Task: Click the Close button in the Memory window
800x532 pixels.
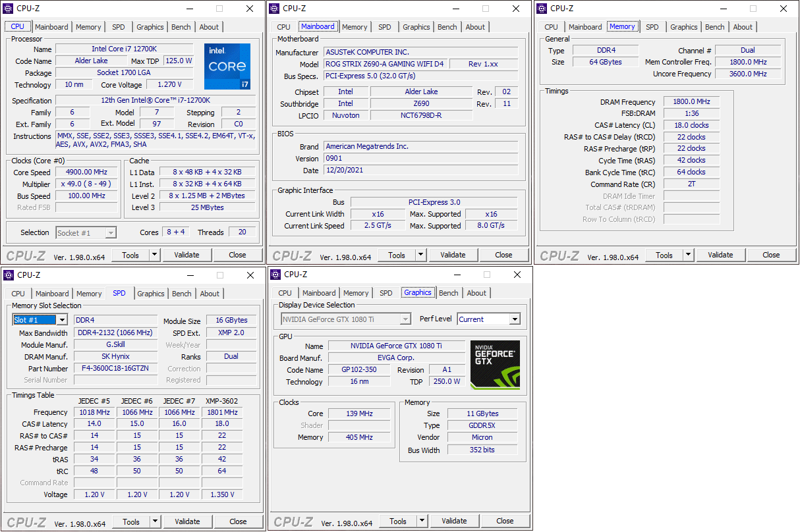Action: click(770, 254)
